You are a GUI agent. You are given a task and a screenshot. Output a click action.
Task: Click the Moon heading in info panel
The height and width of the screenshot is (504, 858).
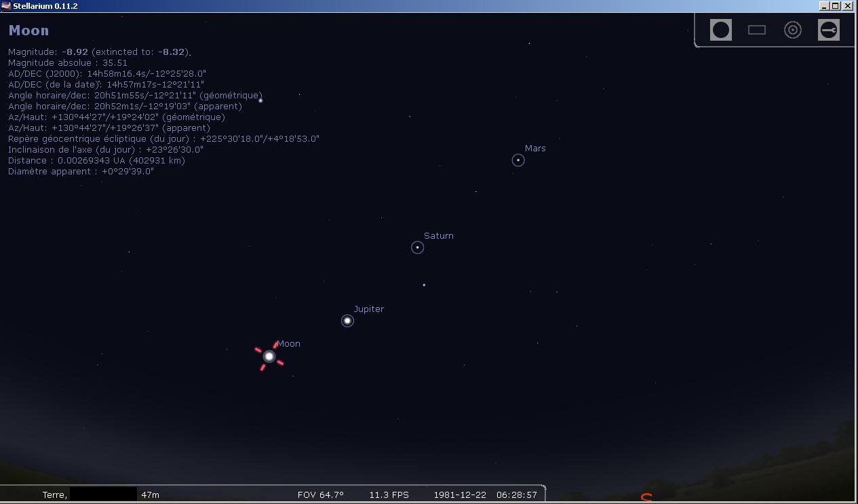point(28,31)
